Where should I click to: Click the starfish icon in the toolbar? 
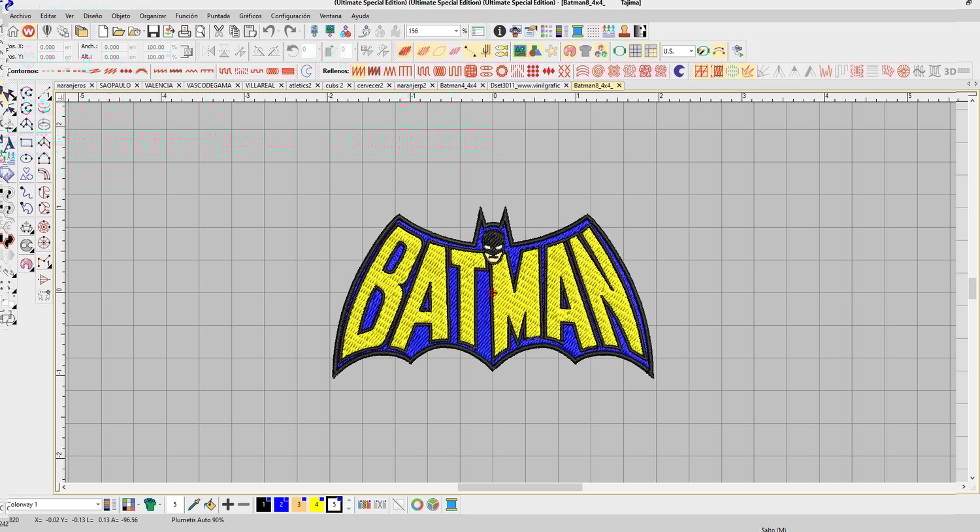[x=551, y=51]
